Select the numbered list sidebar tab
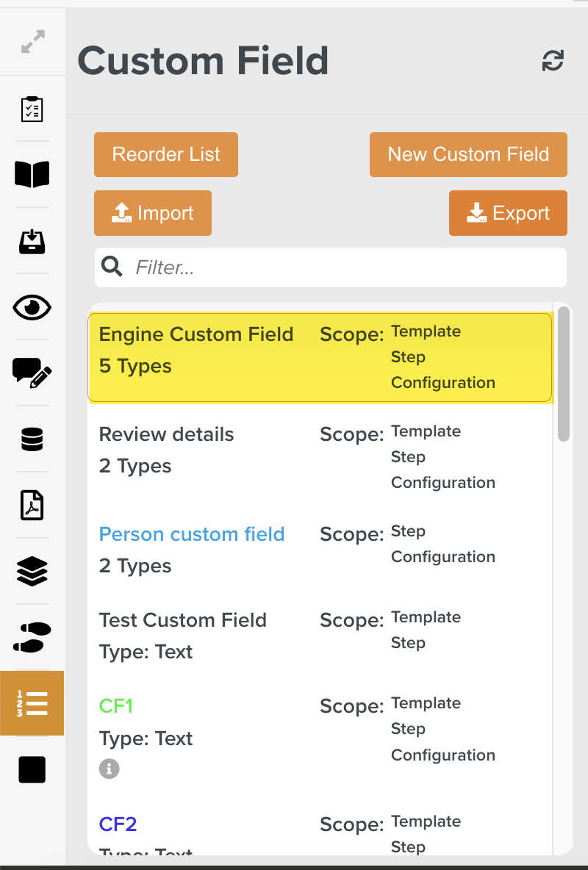 click(x=32, y=703)
